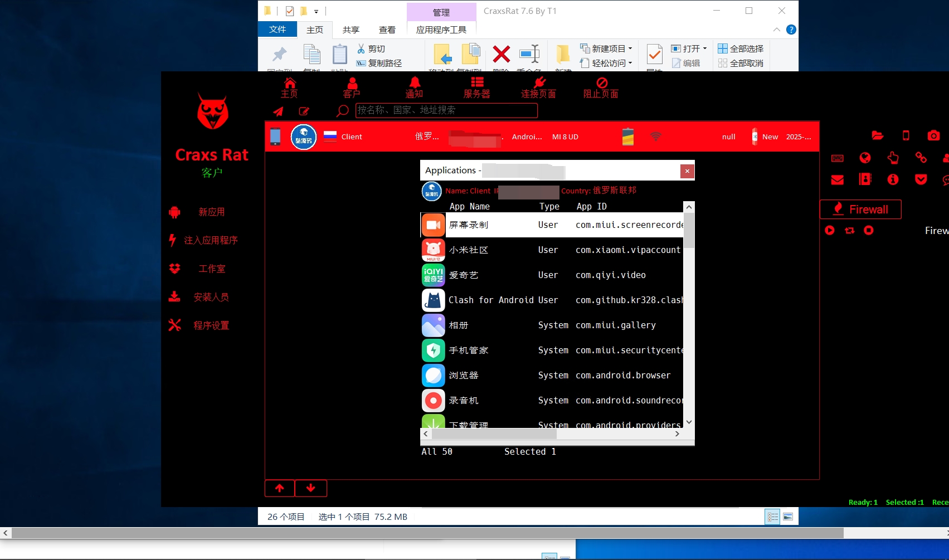
Task: Select the 录音机 app row
Action: coord(552,401)
